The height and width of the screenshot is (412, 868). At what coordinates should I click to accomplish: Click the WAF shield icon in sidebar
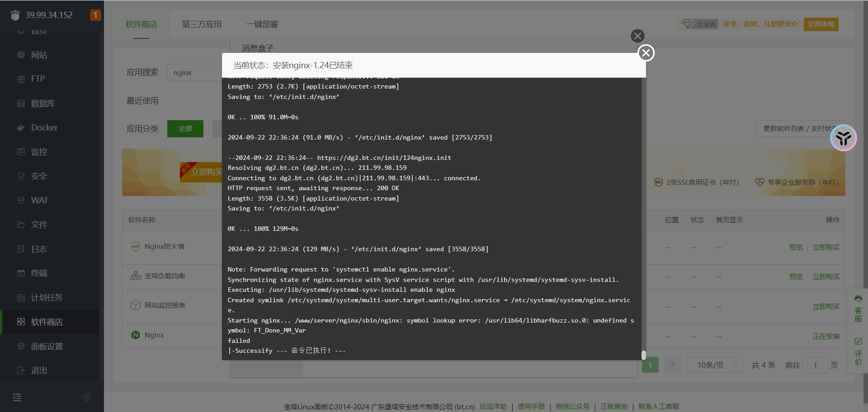(21, 200)
